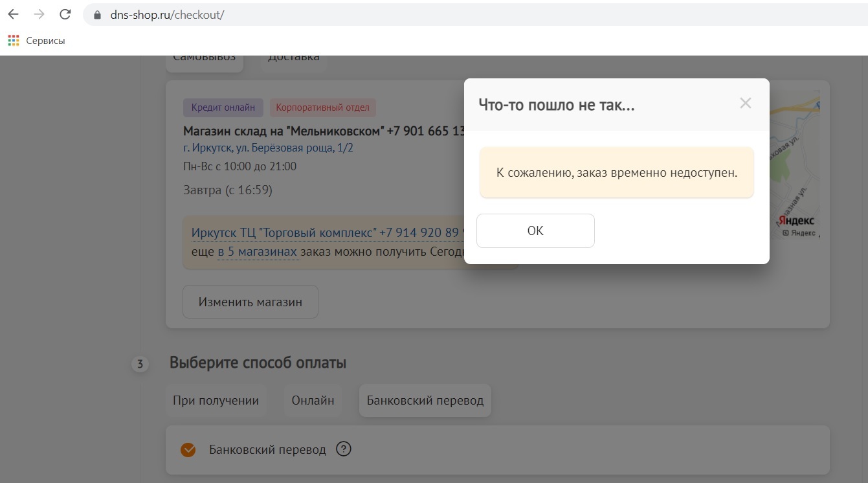Image resolution: width=868 pixels, height=483 pixels.
Task: Click the 'Что-то пошло не так...' dialog title
Action: click(556, 105)
